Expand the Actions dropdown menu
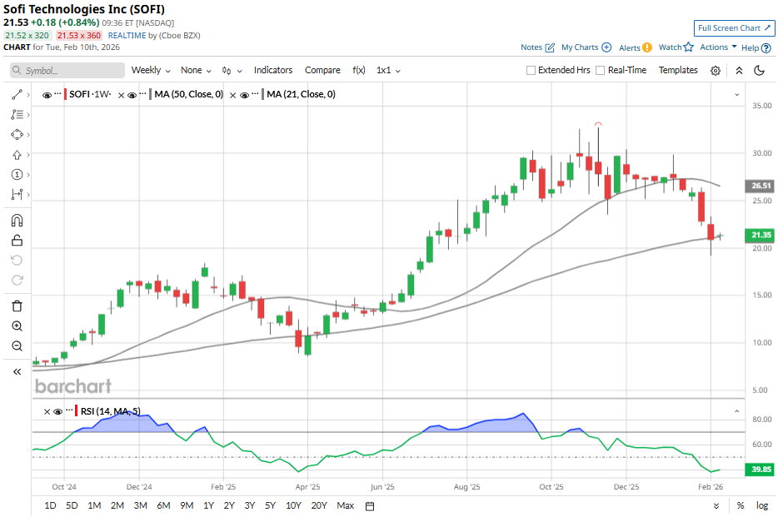The width and height of the screenshot is (783, 532). pos(717,47)
